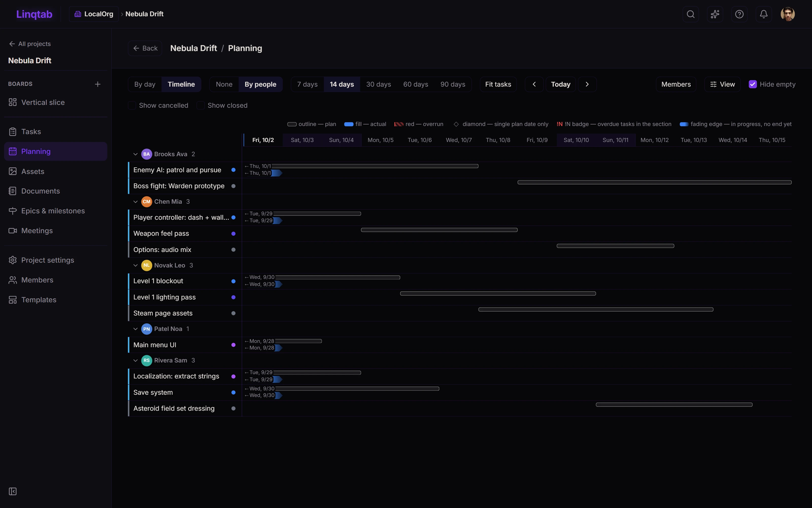Open the notifications bell
Screen dimensions: 812x508
click(764, 14)
